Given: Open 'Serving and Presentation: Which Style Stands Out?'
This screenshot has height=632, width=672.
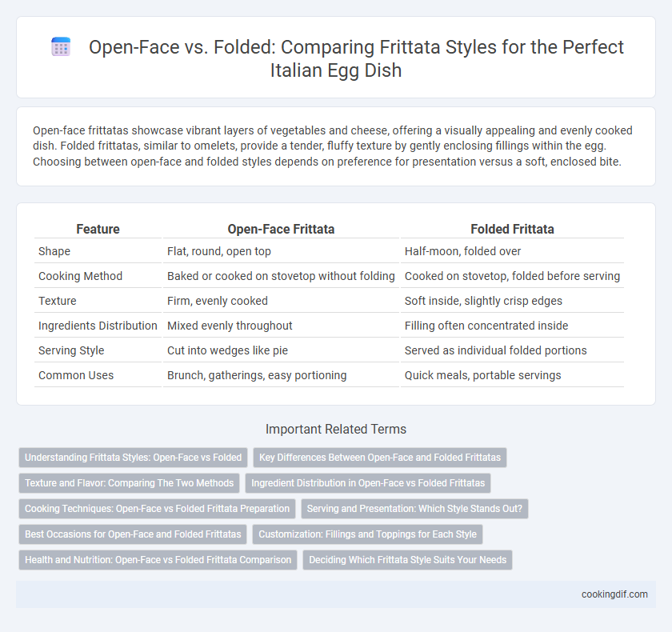Looking at the screenshot, I should [414, 509].
